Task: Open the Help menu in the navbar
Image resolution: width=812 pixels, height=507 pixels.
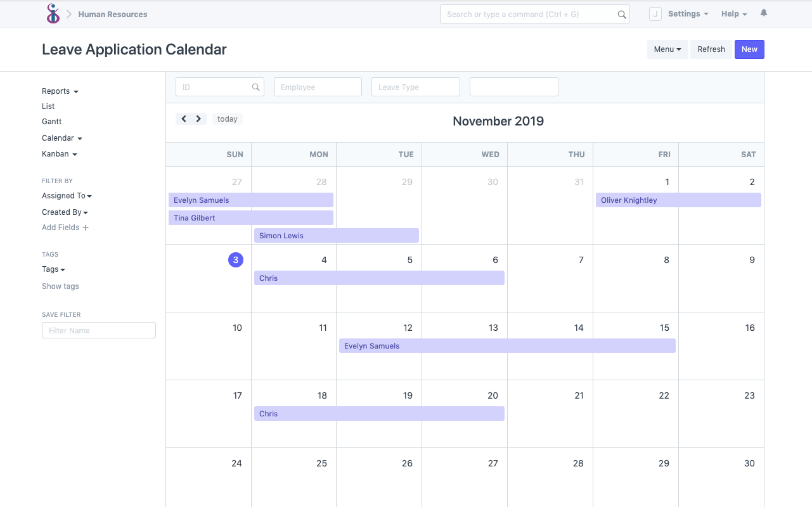Action: pyautogui.click(x=733, y=13)
